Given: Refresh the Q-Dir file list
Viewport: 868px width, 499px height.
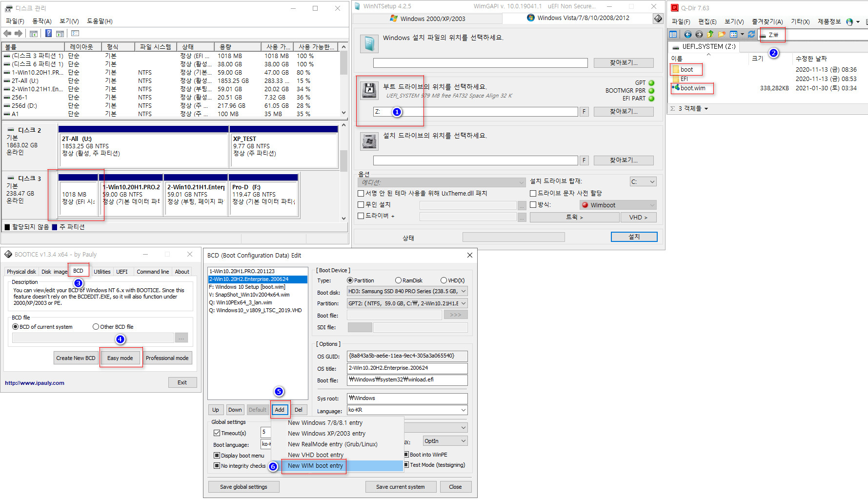Looking at the screenshot, I should coord(751,34).
